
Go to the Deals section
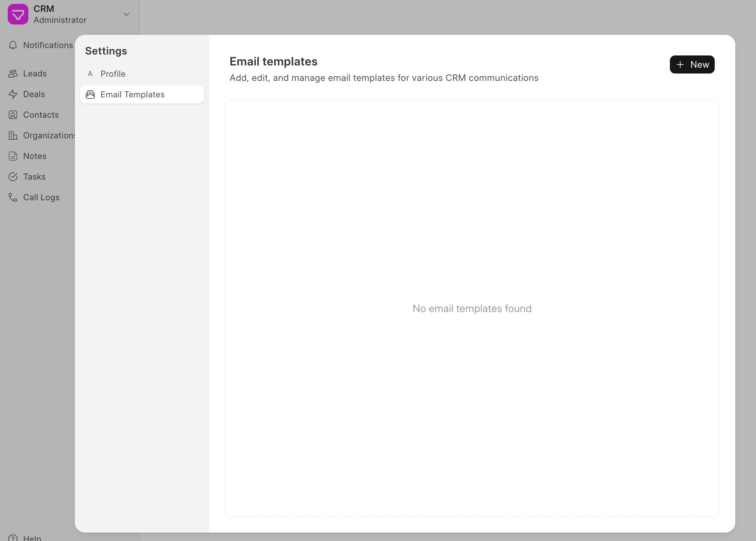click(x=34, y=94)
